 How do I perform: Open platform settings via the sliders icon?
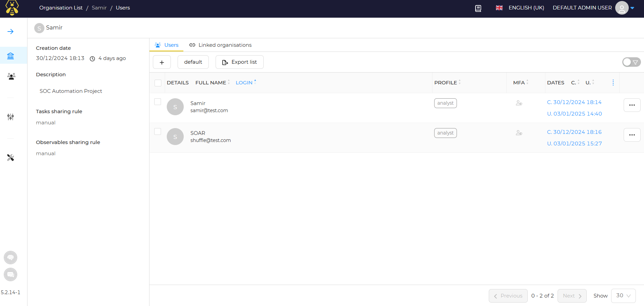tap(10, 117)
